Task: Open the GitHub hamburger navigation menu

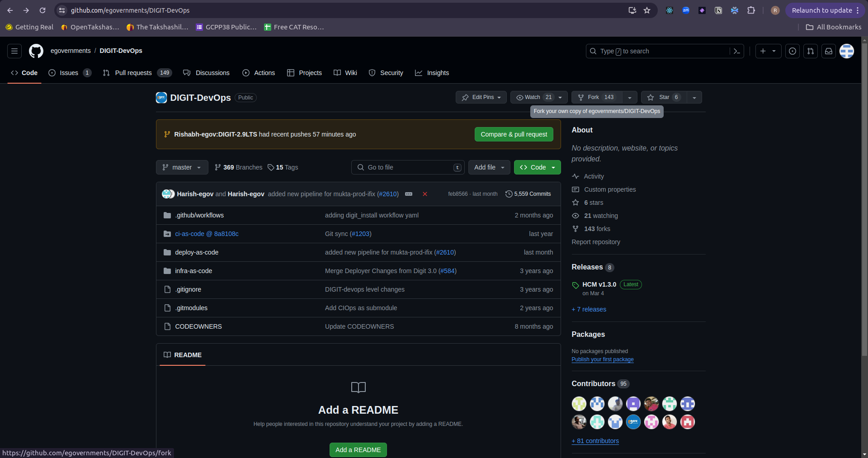Action: click(x=14, y=51)
